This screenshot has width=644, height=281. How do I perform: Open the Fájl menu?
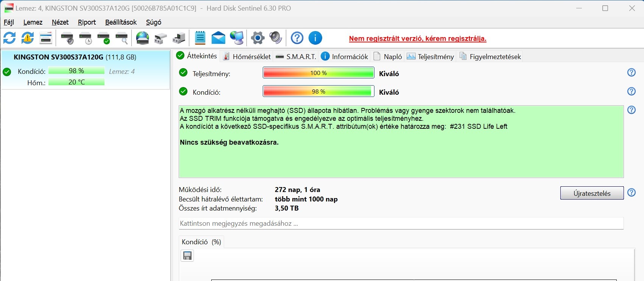pos(9,22)
